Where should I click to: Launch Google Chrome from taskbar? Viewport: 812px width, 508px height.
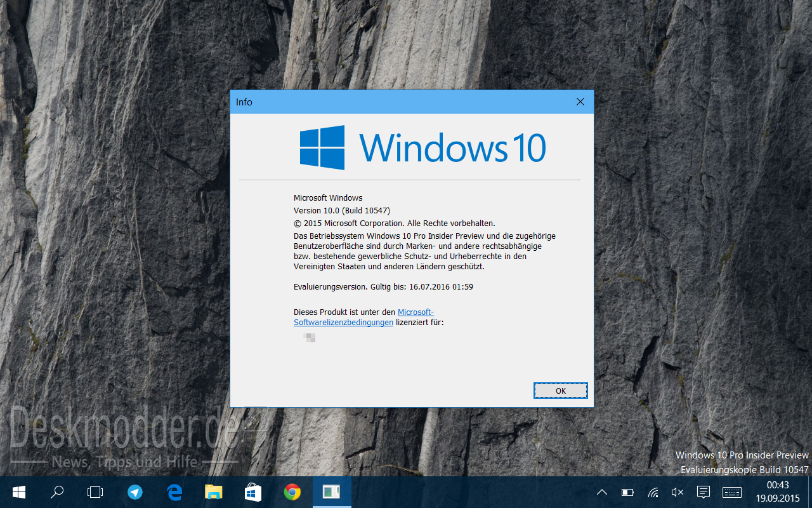click(292, 492)
